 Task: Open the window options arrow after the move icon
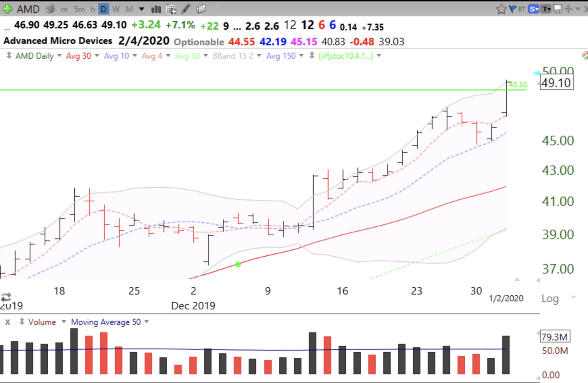[x=578, y=9]
